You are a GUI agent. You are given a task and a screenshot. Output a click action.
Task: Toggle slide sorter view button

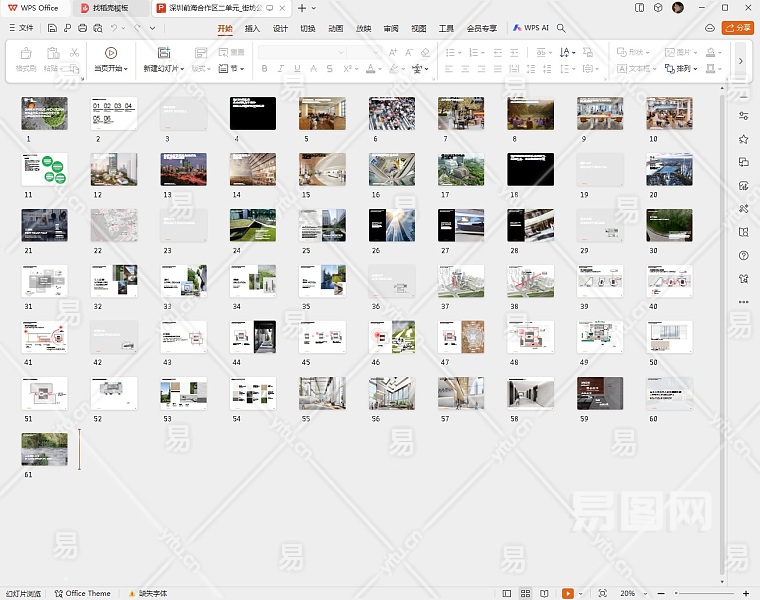click(523, 593)
